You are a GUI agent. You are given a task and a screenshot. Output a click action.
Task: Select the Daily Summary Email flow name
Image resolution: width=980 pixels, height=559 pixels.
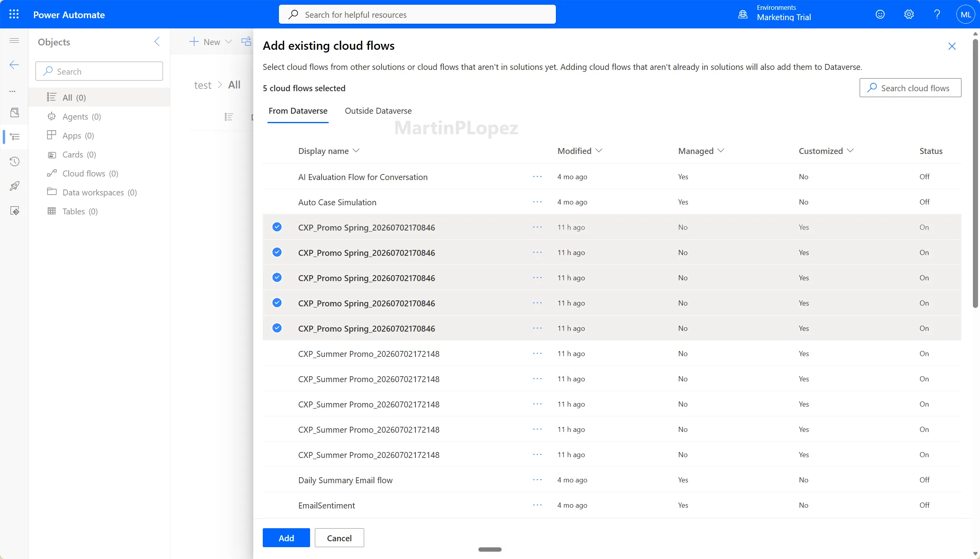[x=345, y=480]
